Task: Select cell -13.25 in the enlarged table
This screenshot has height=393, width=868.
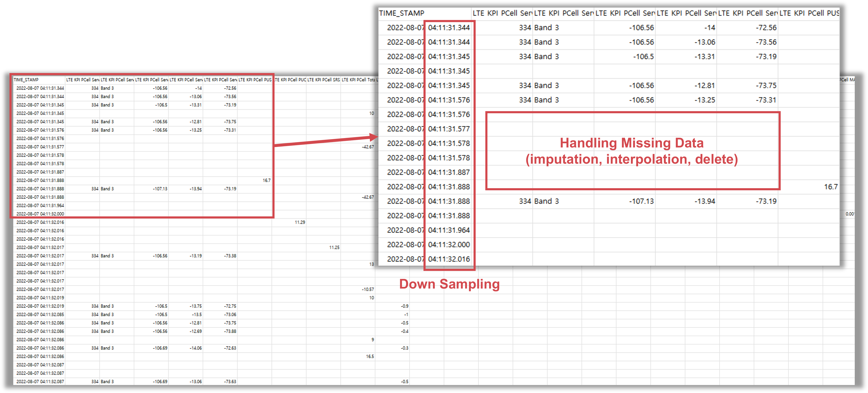Action: click(x=705, y=100)
